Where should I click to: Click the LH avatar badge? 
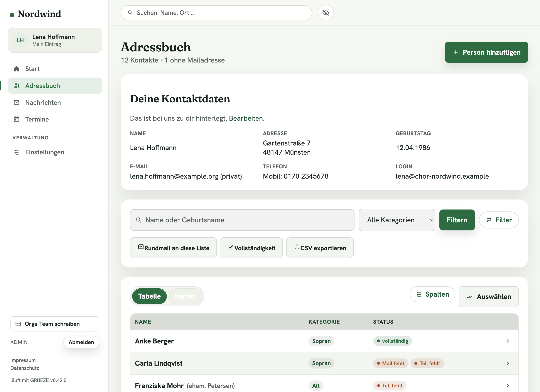(x=20, y=40)
